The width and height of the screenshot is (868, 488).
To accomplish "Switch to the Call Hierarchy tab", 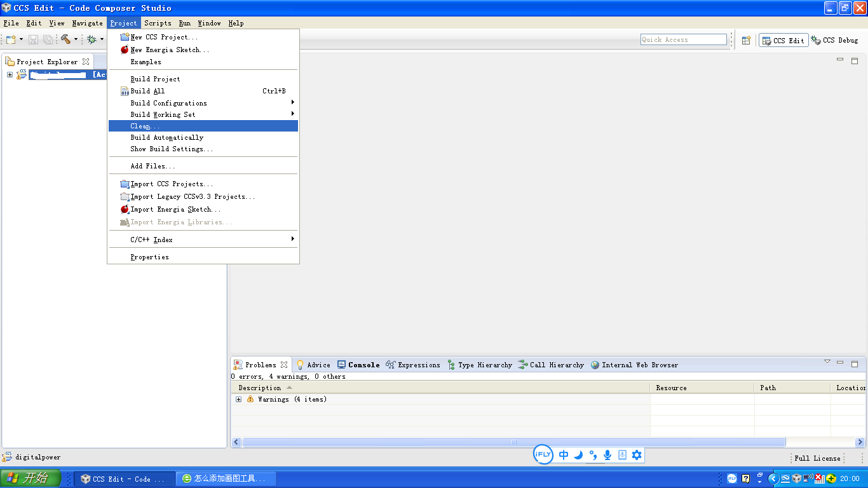I will (551, 365).
